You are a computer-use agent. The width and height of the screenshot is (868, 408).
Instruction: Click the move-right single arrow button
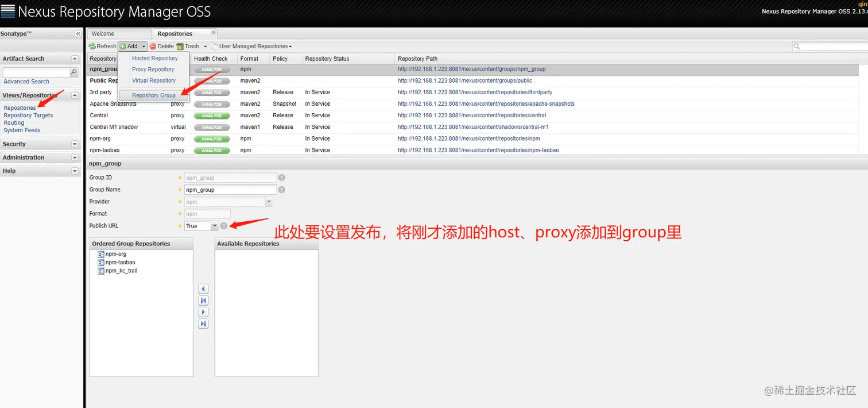[x=203, y=312]
